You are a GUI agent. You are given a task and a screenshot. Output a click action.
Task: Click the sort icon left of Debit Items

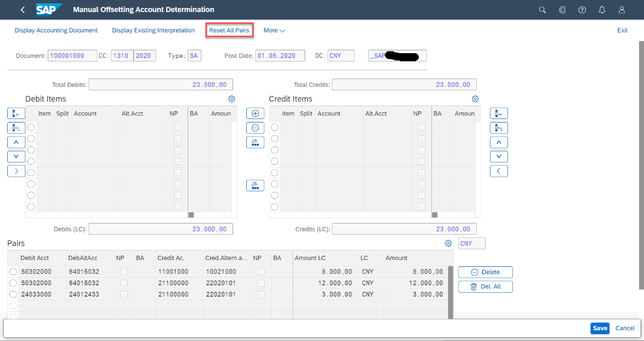(x=16, y=128)
